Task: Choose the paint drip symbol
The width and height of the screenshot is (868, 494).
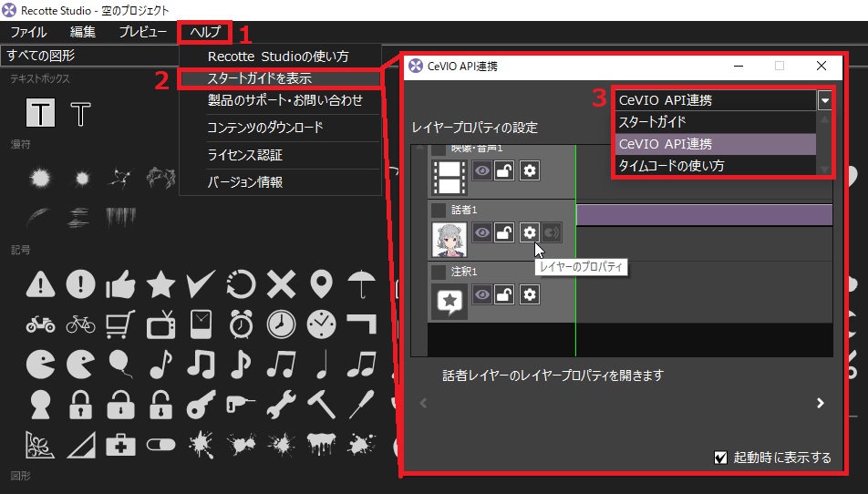Action: pyautogui.click(x=321, y=444)
